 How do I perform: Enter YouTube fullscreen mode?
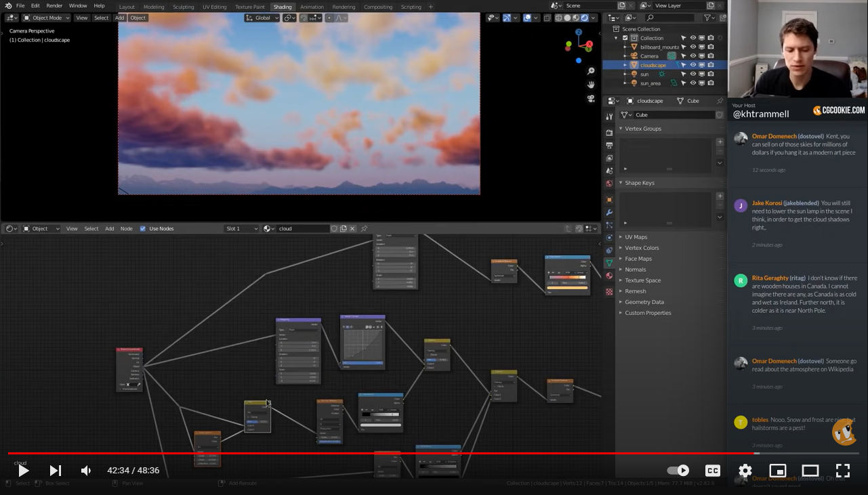tap(843, 471)
